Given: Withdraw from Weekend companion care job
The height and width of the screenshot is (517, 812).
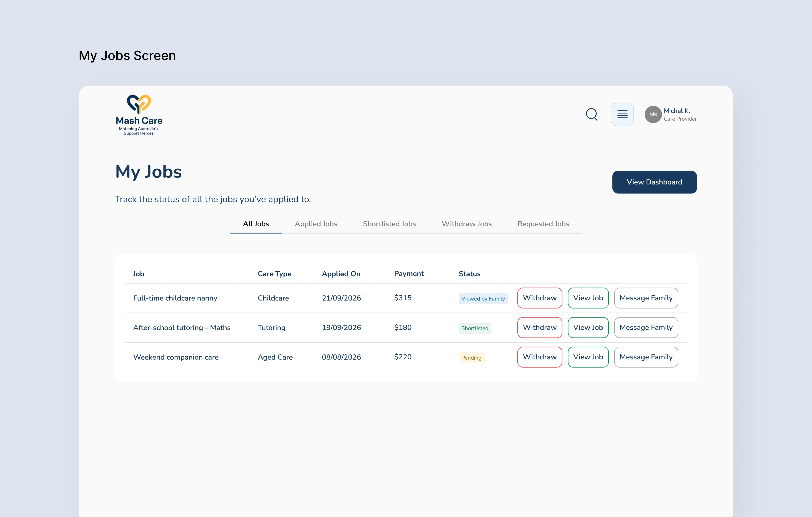Looking at the screenshot, I should tap(539, 357).
